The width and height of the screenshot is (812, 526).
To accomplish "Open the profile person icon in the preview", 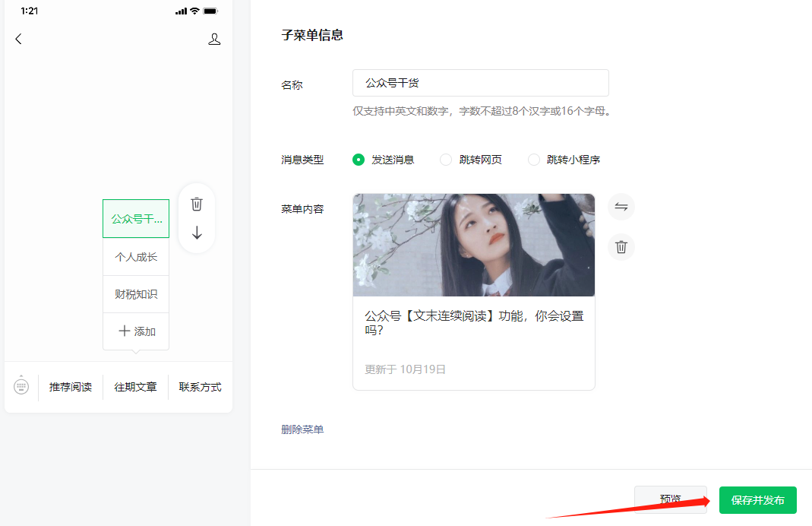I will 215,39.
